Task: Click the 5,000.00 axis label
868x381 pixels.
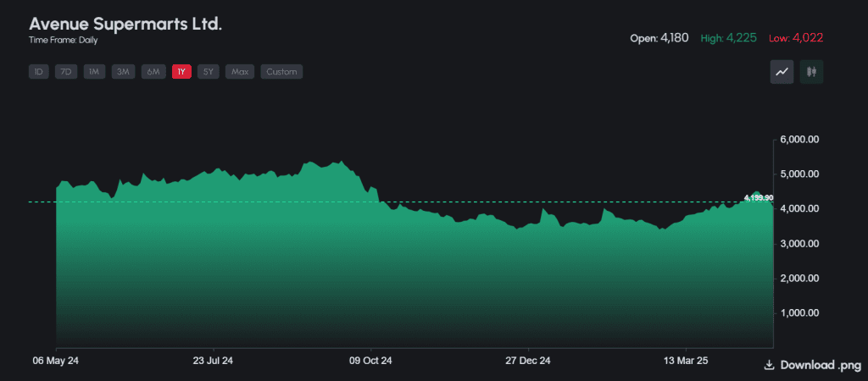Action: (x=798, y=174)
